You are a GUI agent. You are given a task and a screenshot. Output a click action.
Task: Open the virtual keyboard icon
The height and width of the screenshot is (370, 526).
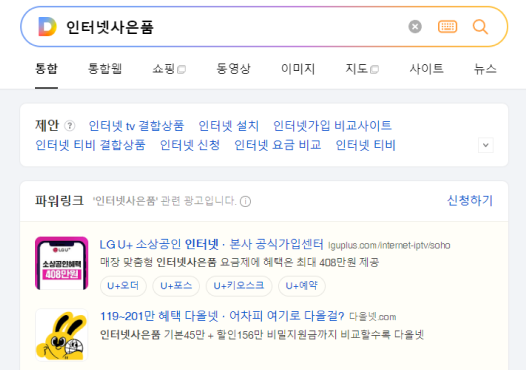point(448,27)
